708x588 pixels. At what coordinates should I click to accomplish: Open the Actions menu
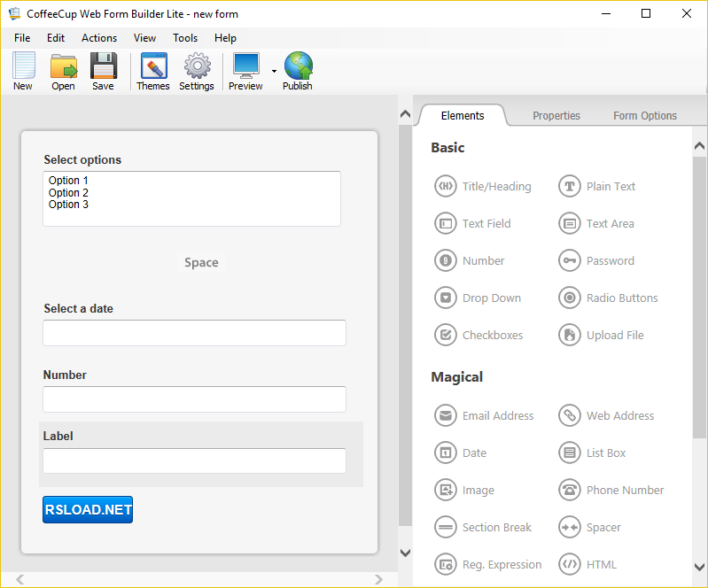tap(99, 38)
